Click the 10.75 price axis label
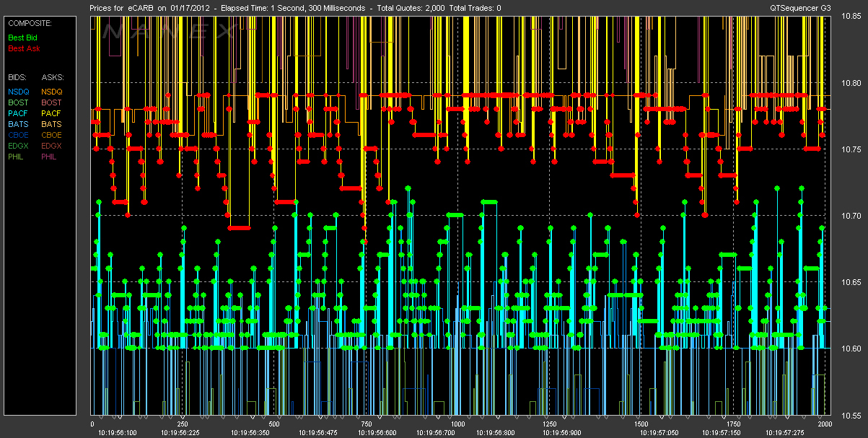The image size is (868, 438). (x=851, y=149)
